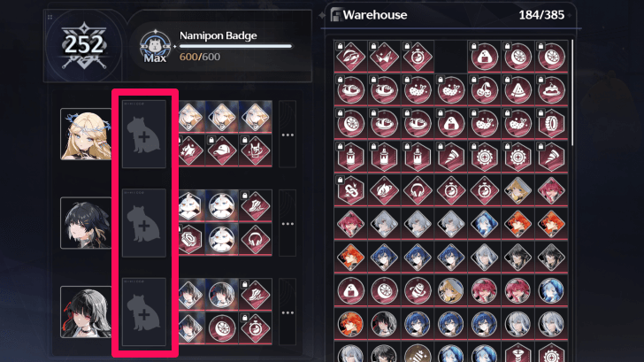
Task: Select the cherries item in the Warehouse
Action: 484,89
